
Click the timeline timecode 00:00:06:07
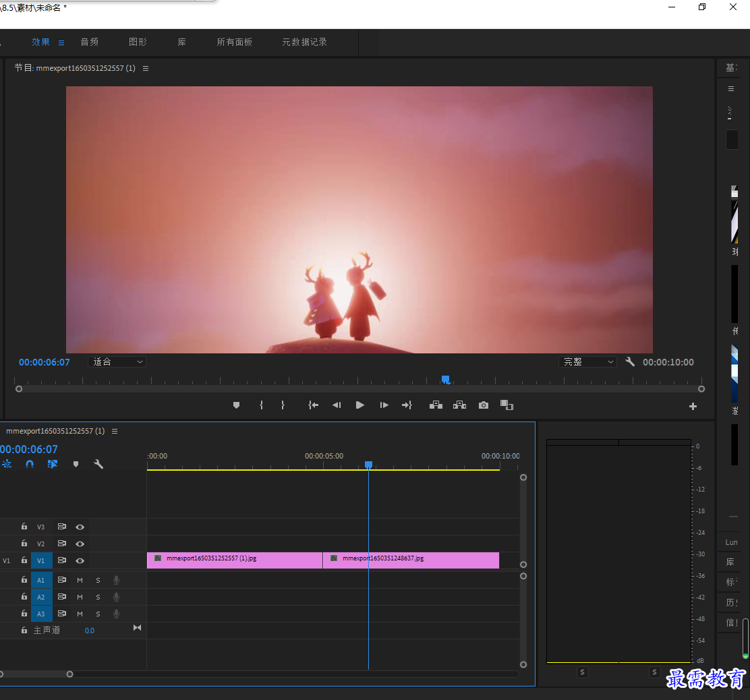click(29, 449)
